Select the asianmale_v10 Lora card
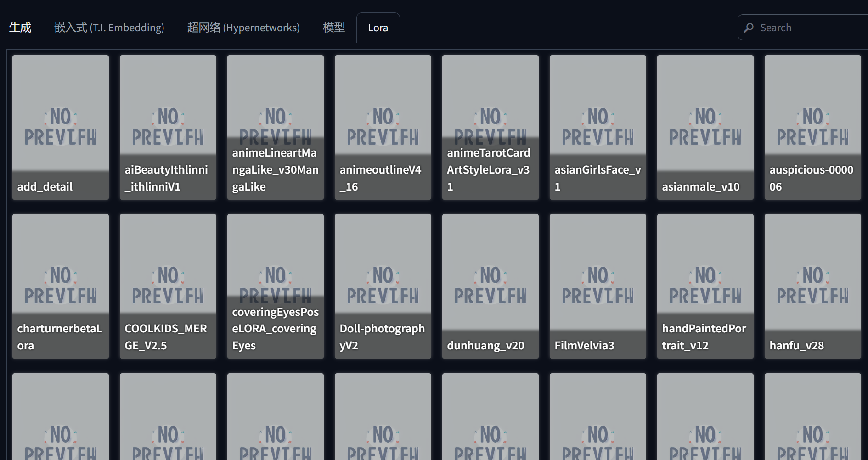Image resolution: width=868 pixels, height=460 pixels. point(705,127)
